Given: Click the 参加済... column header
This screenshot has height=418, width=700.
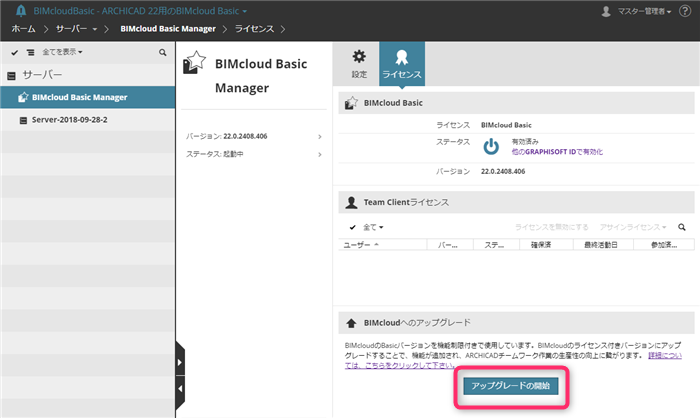Looking at the screenshot, I should (x=664, y=245).
